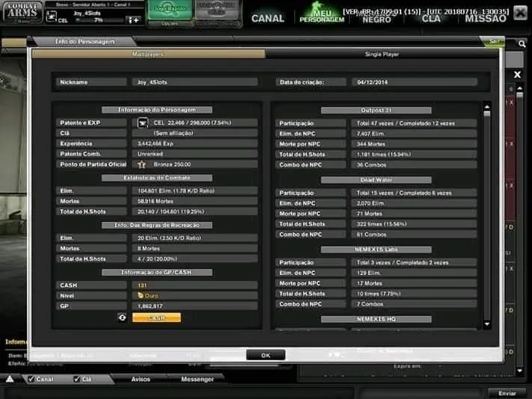Click the stats panel scrollbar thumb
The height and width of the screenshot is (399, 532).
(x=487, y=114)
